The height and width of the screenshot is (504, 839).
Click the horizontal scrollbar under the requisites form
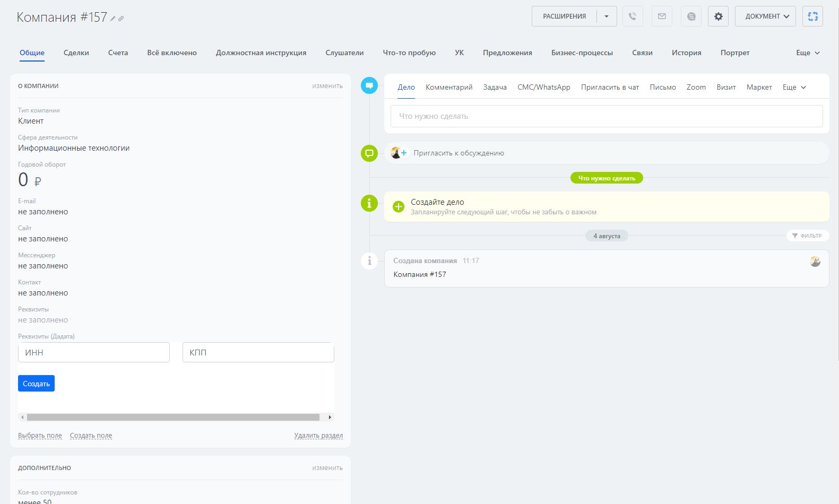pyautogui.click(x=173, y=417)
